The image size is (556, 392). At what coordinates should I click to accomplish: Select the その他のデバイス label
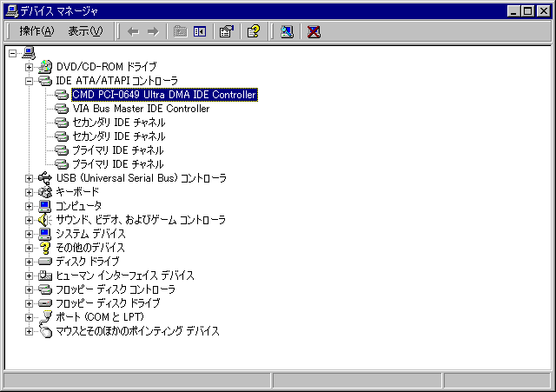[90, 248]
